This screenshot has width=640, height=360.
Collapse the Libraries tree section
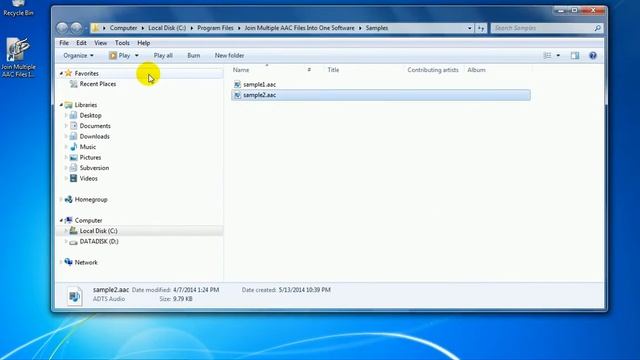coord(61,105)
